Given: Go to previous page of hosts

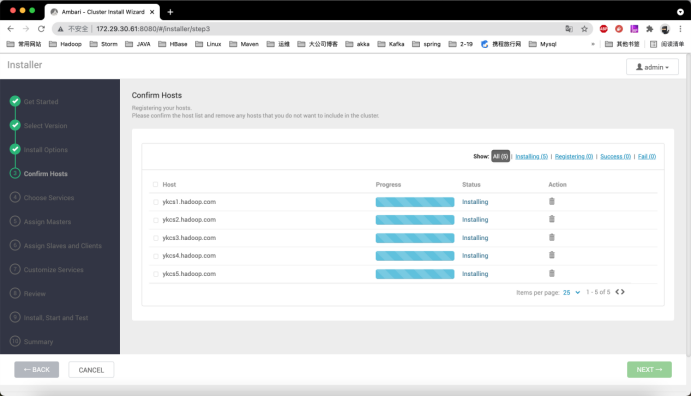Looking at the screenshot, I should [x=617, y=292].
